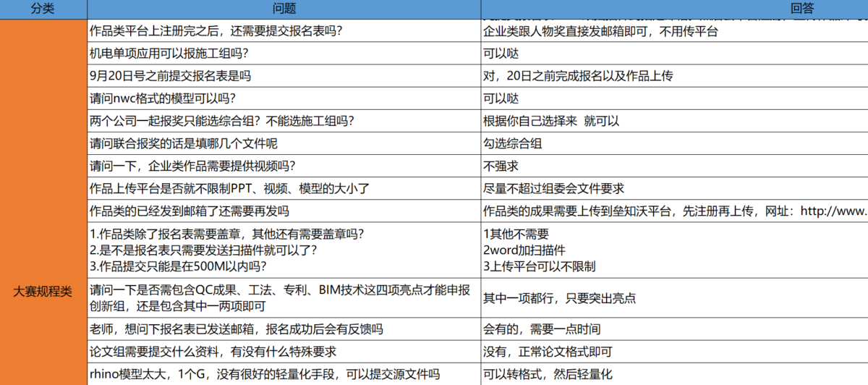Select answer cell 可以转格式，然后轻量化

tap(674, 374)
